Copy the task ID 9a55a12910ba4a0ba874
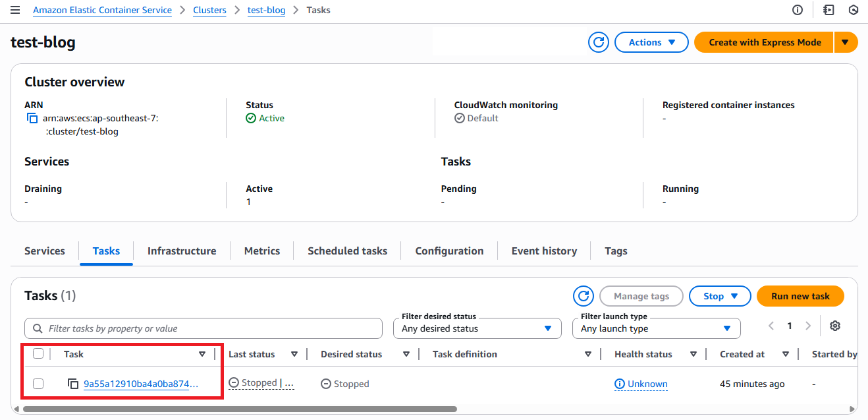 point(72,384)
